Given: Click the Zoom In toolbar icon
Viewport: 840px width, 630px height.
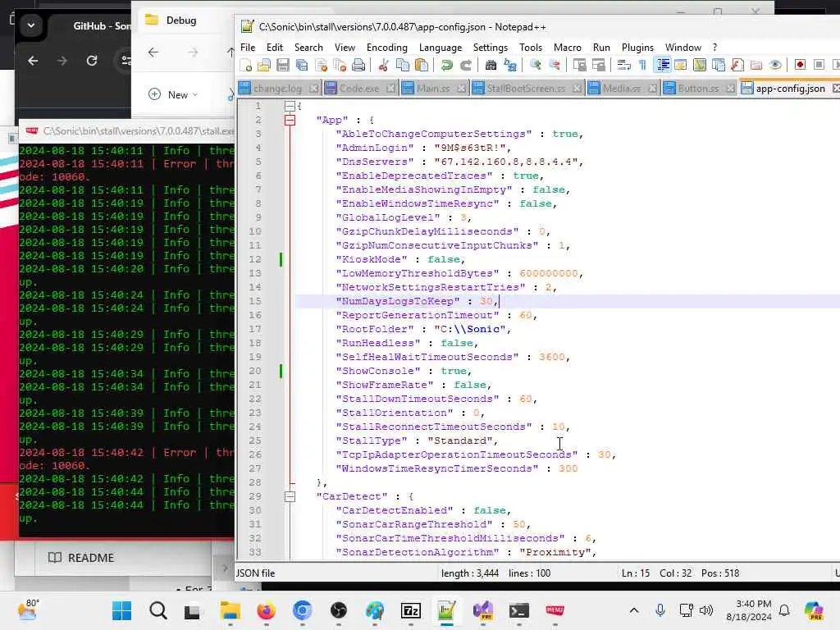Looking at the screenshot, I should [x=535, y=66].
